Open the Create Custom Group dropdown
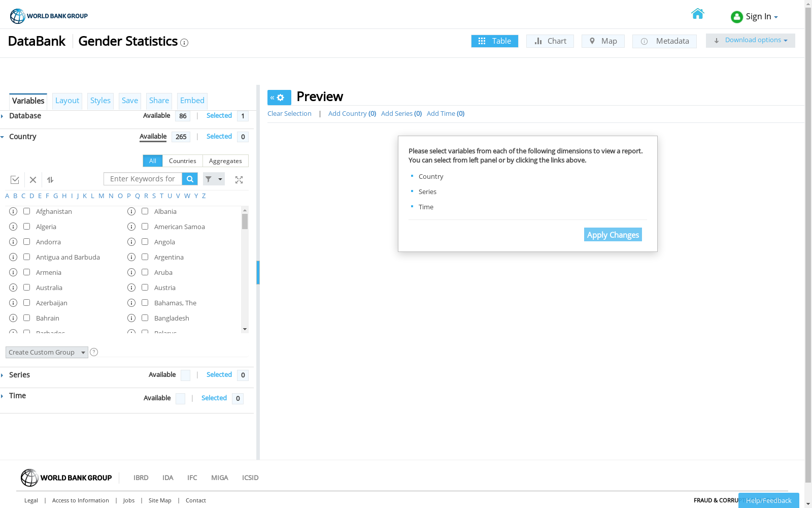 pos(47,352)
